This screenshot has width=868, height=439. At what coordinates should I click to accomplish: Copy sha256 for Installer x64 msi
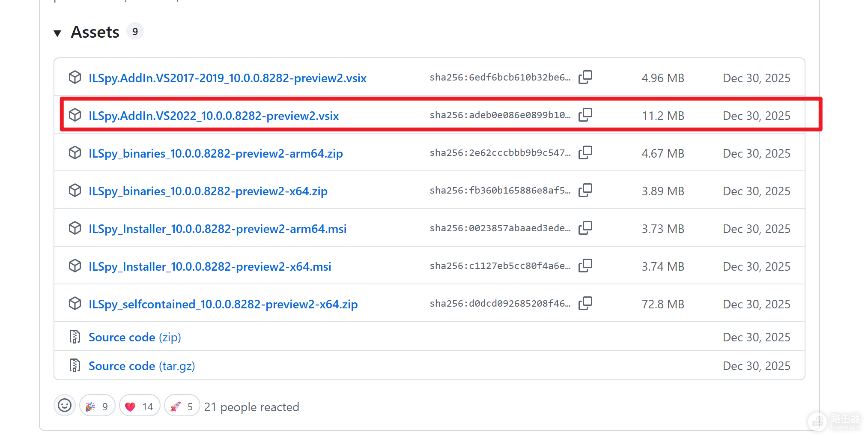pyautogui.click(x=585, y=266)
